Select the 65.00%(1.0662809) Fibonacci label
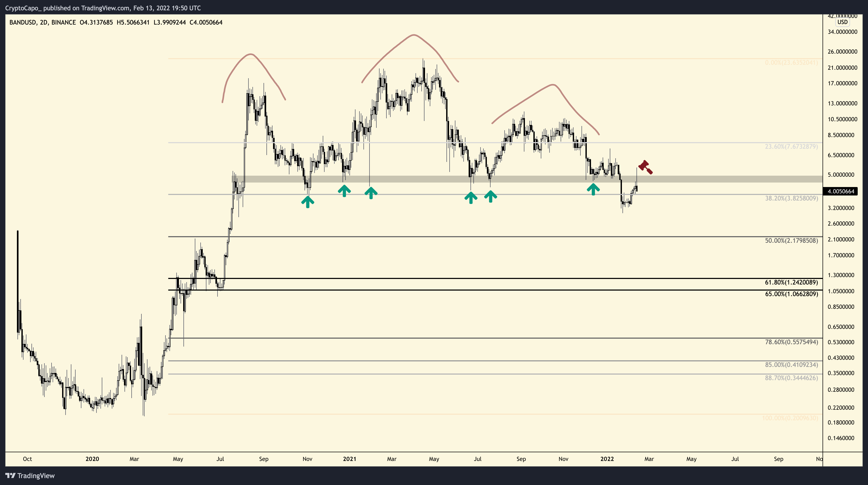This screenshot has width=868, height=485. click(x=791, y=294)
